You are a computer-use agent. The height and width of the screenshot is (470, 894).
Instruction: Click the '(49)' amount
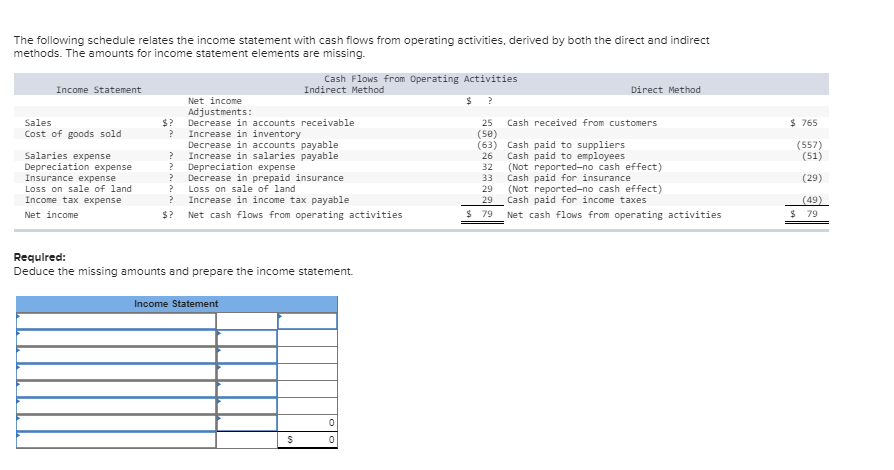(x=812, y=200)
